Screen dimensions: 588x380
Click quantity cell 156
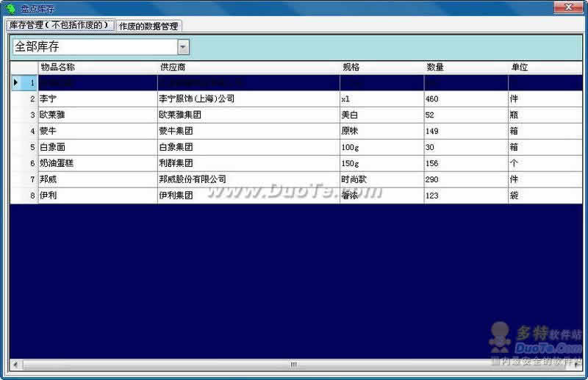tap(466, 163)
